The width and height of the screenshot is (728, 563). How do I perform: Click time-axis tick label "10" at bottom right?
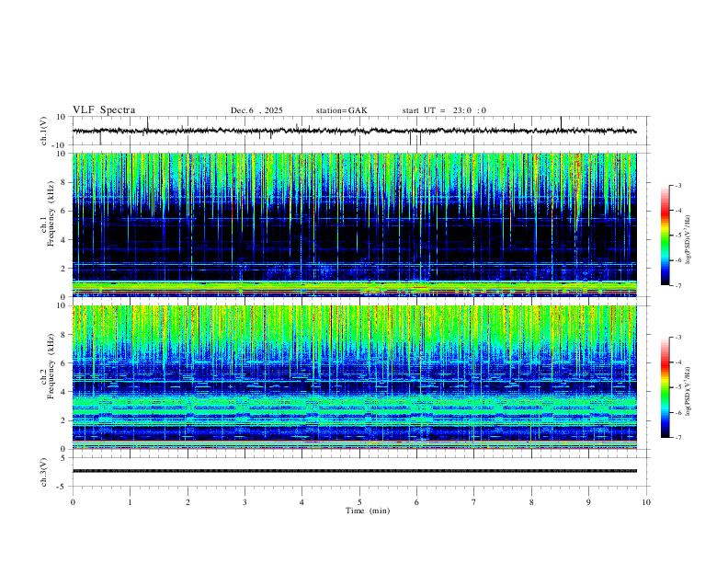[646, 502]
